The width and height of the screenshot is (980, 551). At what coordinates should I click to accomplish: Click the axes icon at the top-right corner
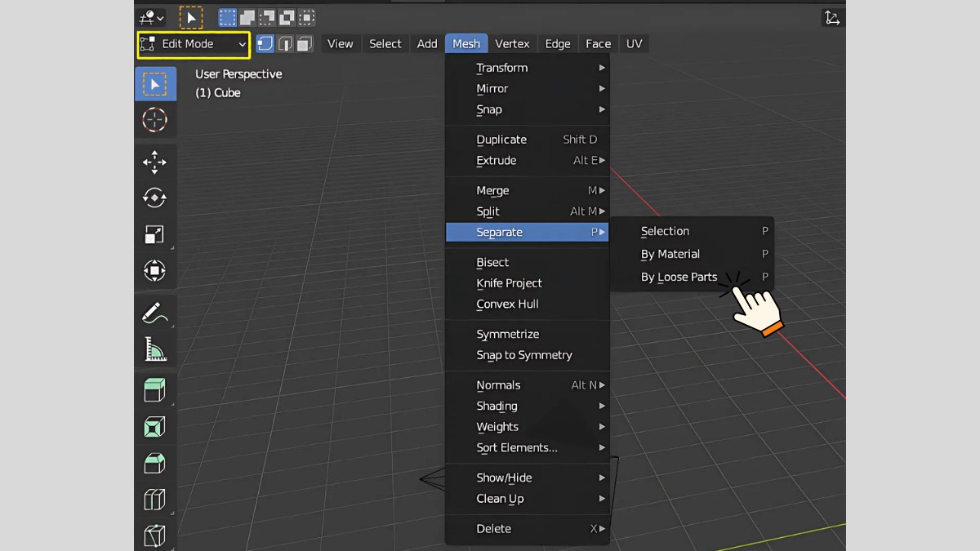coord(832,17)
